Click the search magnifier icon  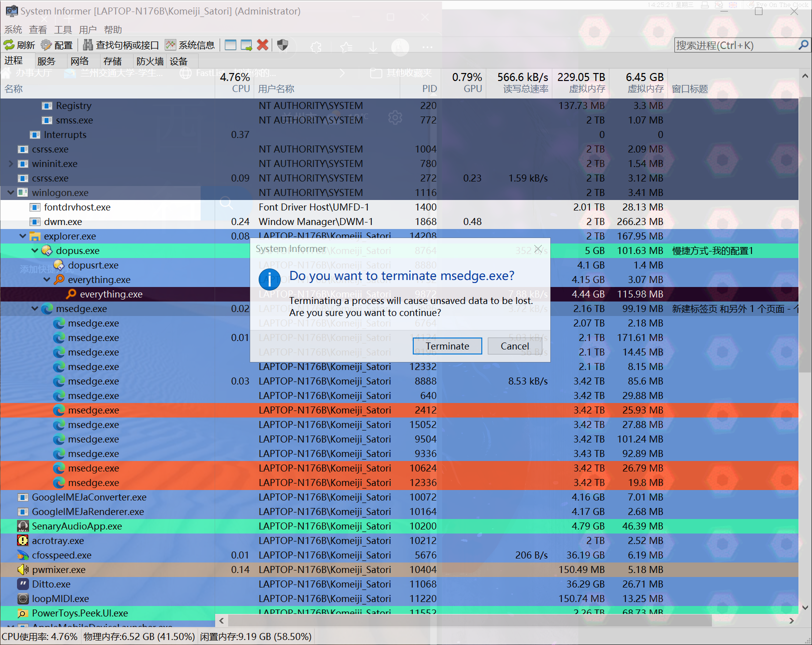(803, 45)
